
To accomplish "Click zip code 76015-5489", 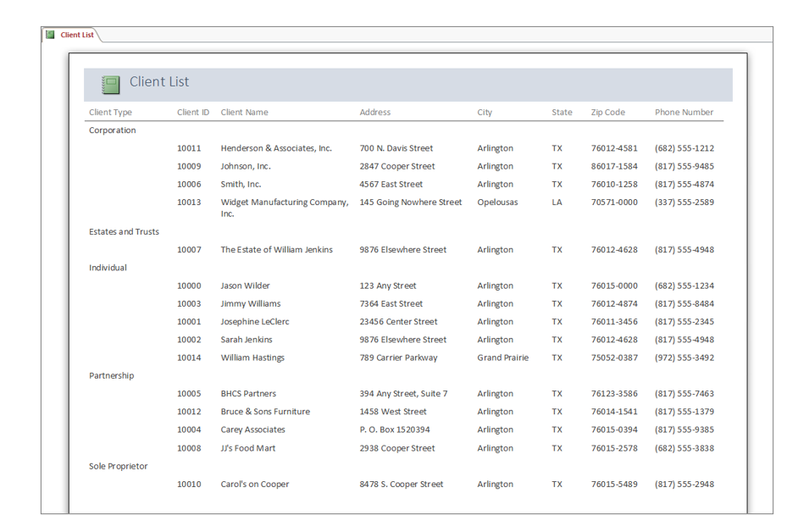I will pos(614,485).
